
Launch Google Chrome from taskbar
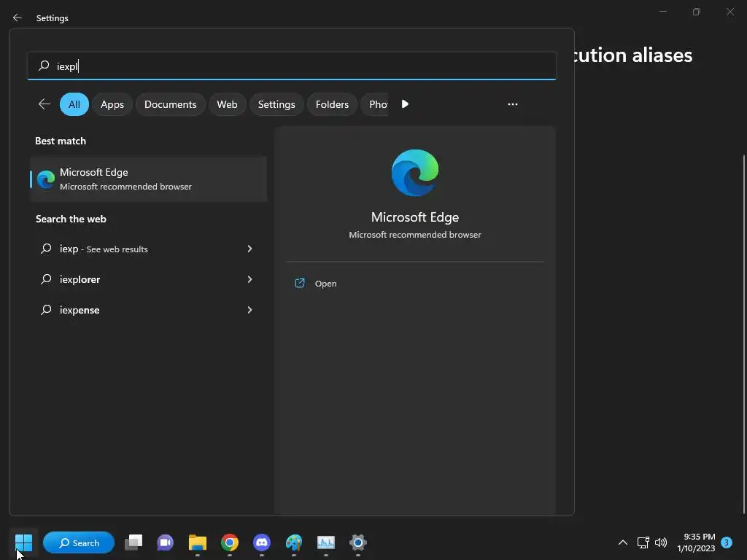click(x=230, y=542)
